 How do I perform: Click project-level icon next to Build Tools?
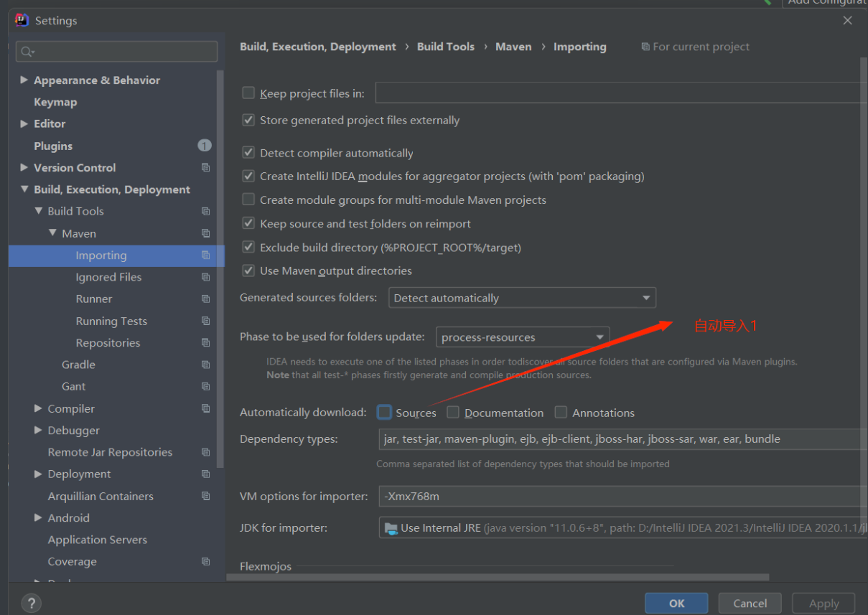pyautogui.click(x=206, y=212)
